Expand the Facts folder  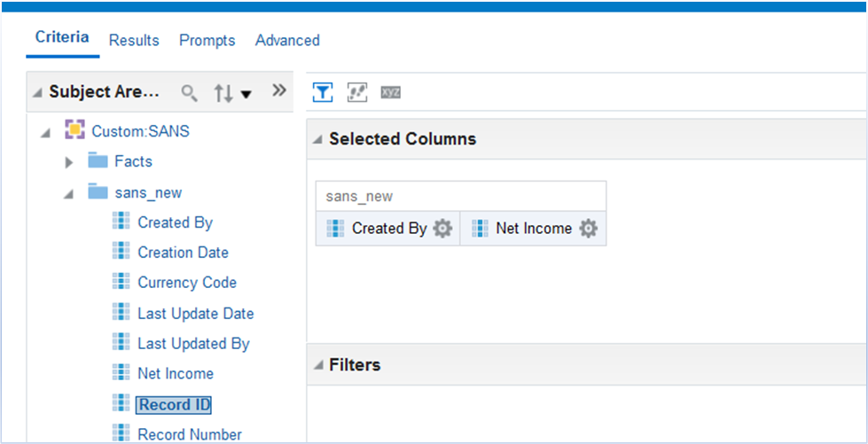click(69, 162)
